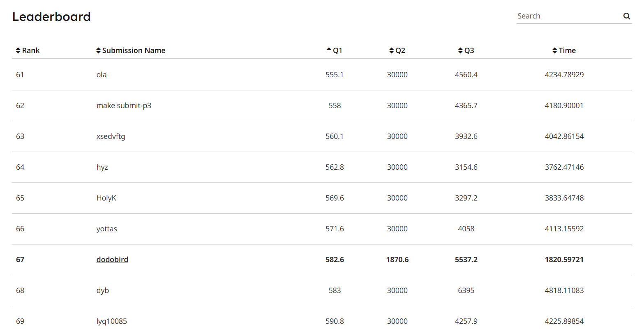Click the yottas submission entry
This screenshot has width=644, height=332.
pos(106,229)
